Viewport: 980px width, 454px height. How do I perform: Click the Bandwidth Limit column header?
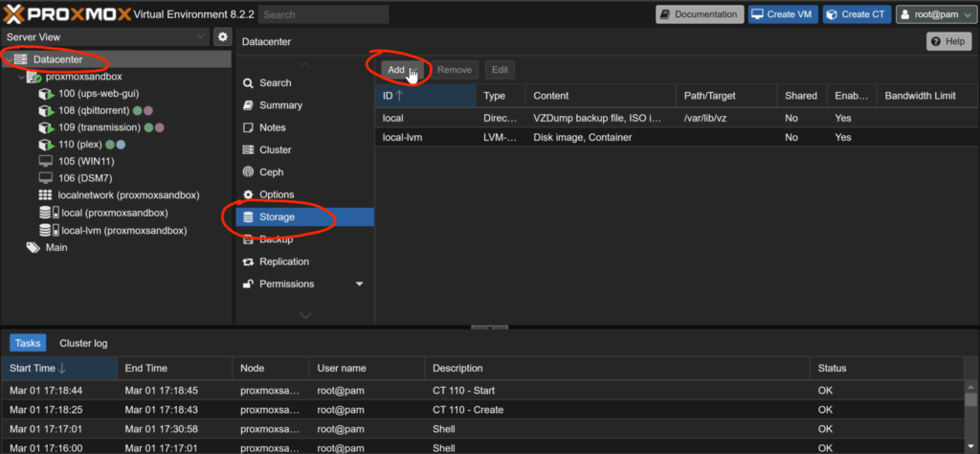coord(927,96)
